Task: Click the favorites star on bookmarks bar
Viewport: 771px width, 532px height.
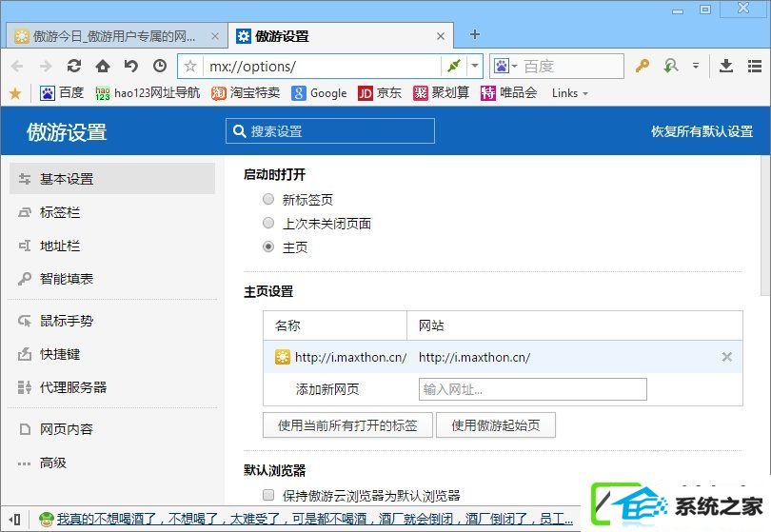Action: click(x=15, y=93)
